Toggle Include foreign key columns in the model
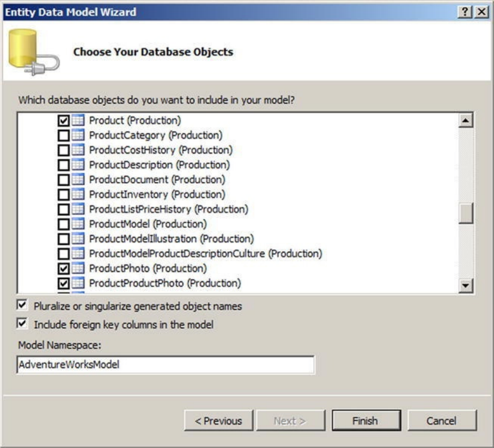 click(22, 323)
